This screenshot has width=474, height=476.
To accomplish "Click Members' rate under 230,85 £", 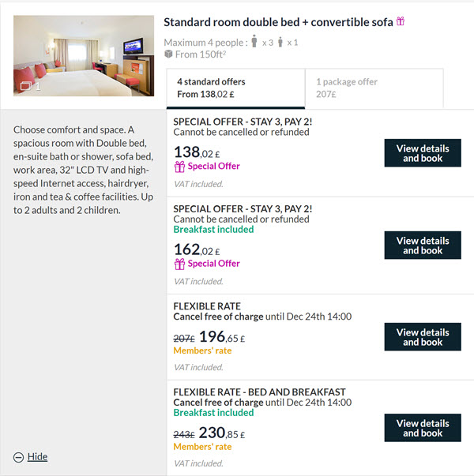I will [x=202, y=447].
